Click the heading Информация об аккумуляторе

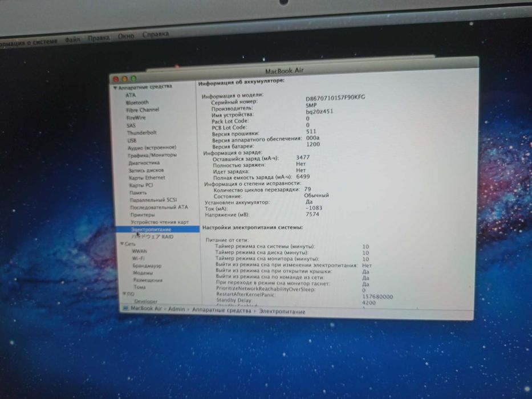click(x=241, y=82)
